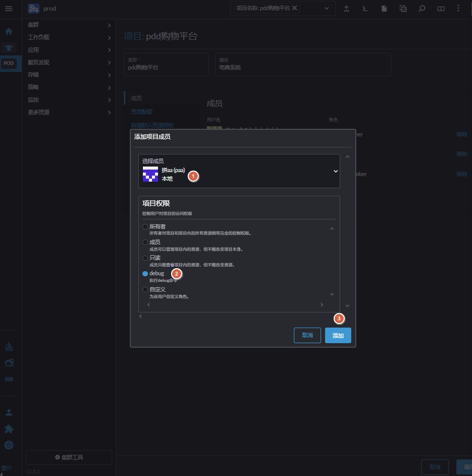Open the global settings globe icon
Viewport: 472px width, 476px height.
9,445
